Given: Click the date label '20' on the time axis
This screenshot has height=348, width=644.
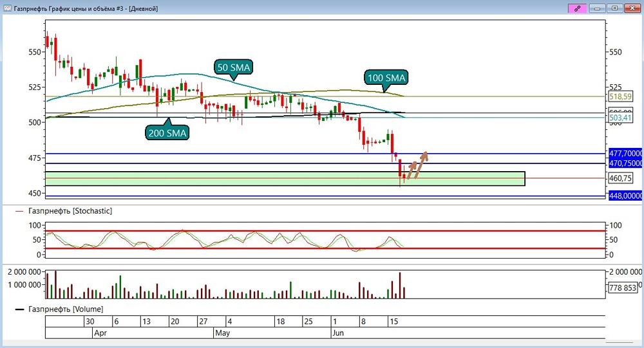Looking at the screenshot, I should tap(175, 322).
